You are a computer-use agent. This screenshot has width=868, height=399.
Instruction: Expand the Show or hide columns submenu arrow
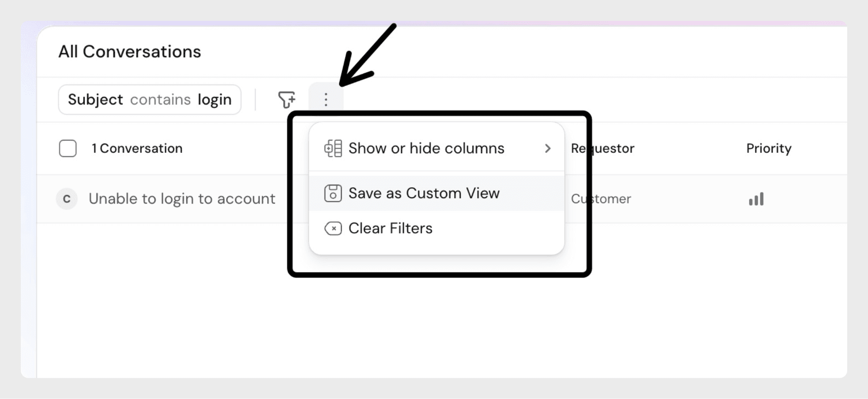click(x=548, y=148)
